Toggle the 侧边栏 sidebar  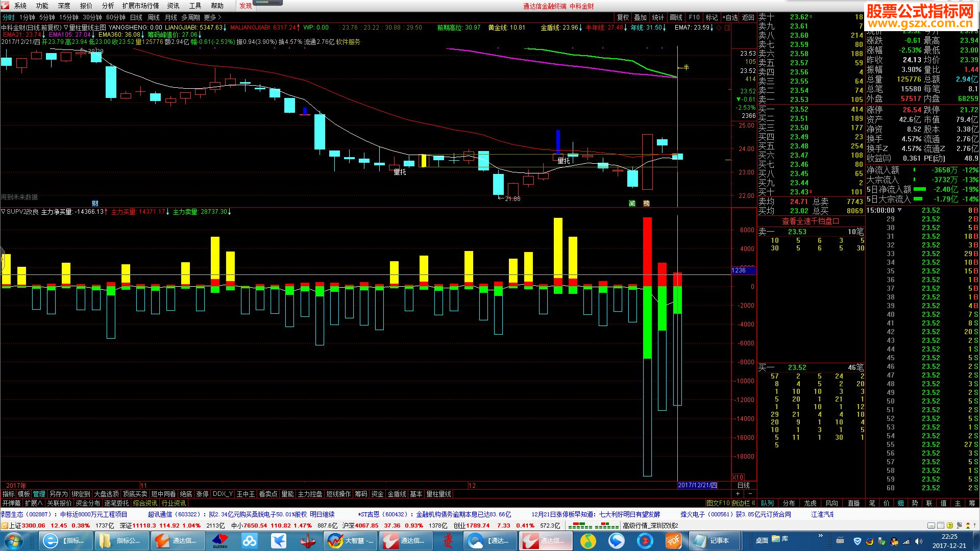744,503
